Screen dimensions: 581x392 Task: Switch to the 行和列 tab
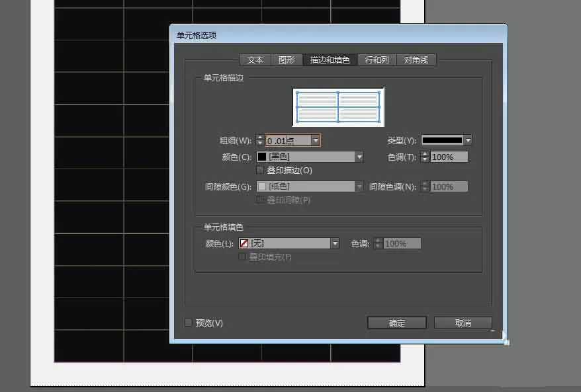tap(377, 60)
